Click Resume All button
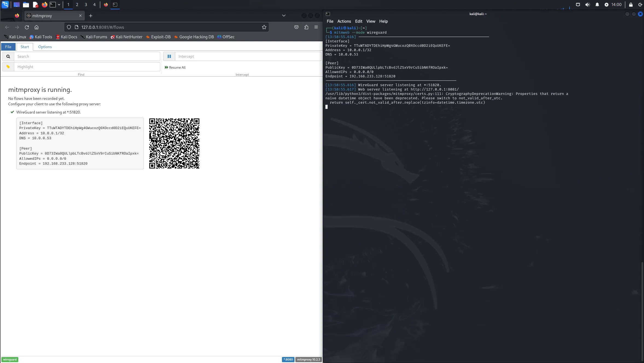This screenshot has height=363, width=644. click(x=175, y=68)
